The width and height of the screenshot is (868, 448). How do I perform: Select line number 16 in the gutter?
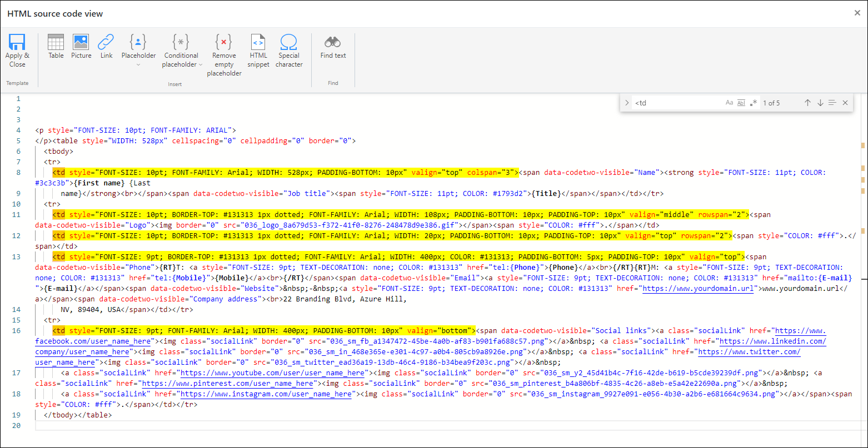(16, 331)
